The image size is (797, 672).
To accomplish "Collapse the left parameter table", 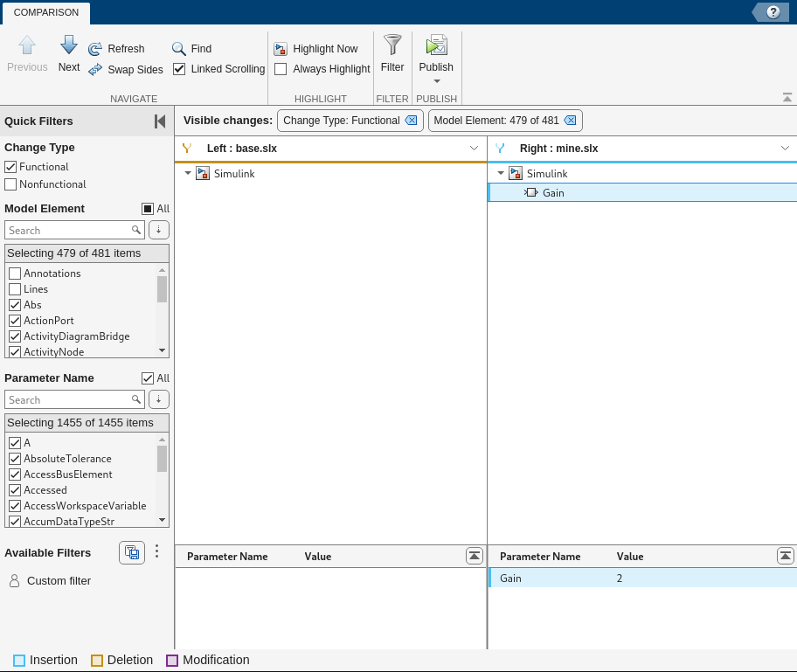I will point(475,556).
